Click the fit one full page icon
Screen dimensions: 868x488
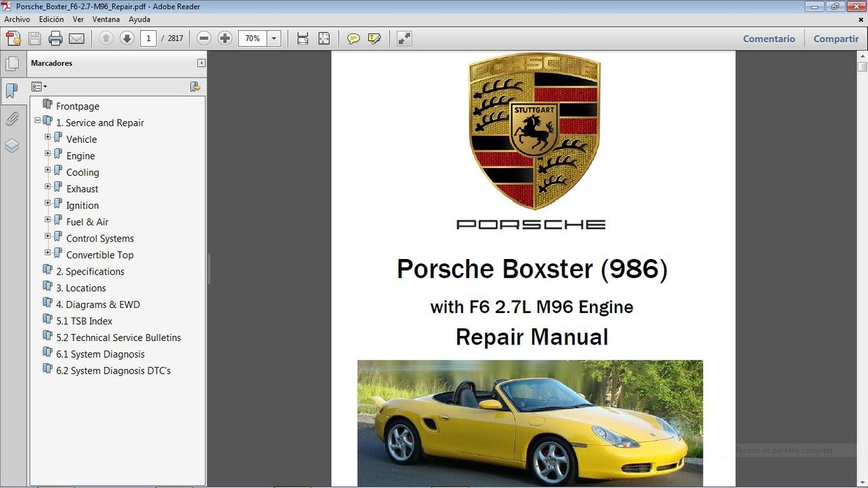point(324,39)
